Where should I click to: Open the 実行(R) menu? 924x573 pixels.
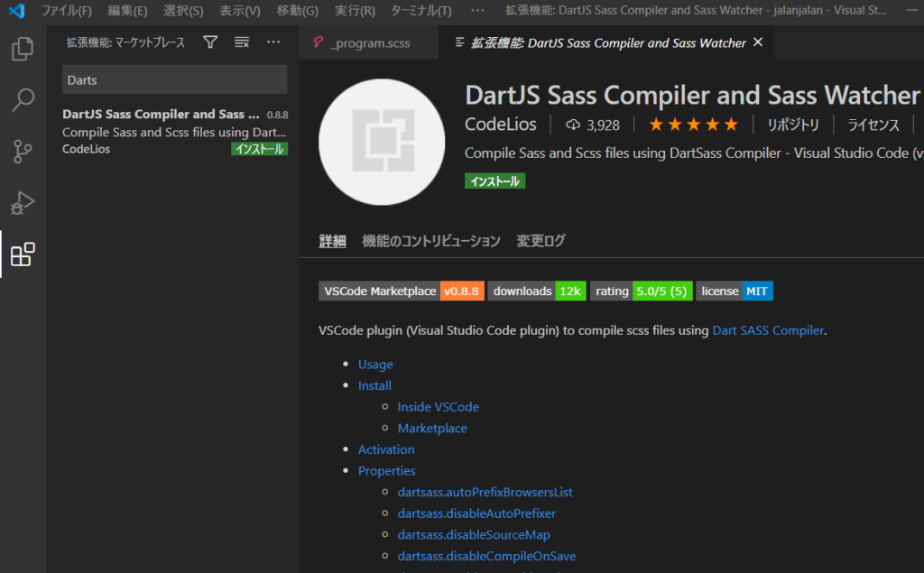click(355, 11)
